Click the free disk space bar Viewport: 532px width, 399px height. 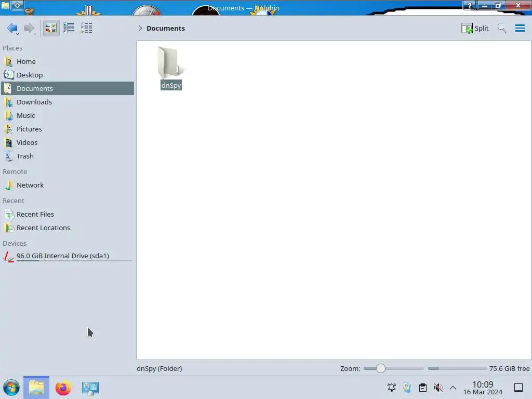pos(457,368)
